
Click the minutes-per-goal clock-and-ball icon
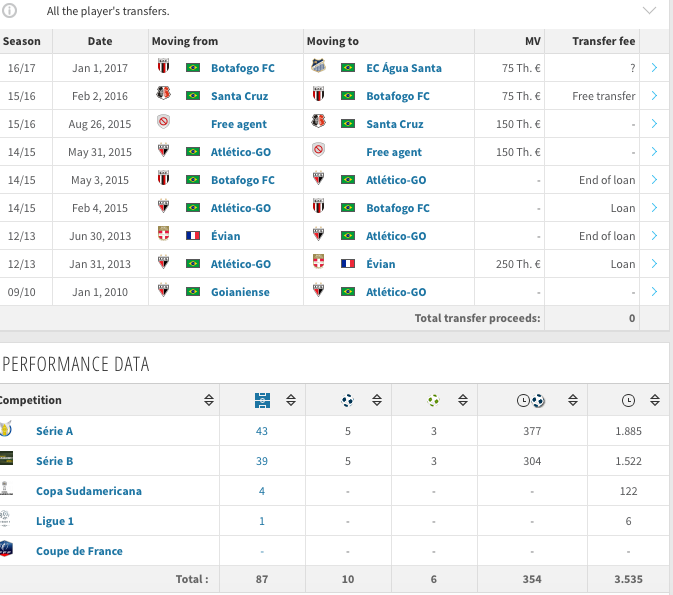click(531, 401)
